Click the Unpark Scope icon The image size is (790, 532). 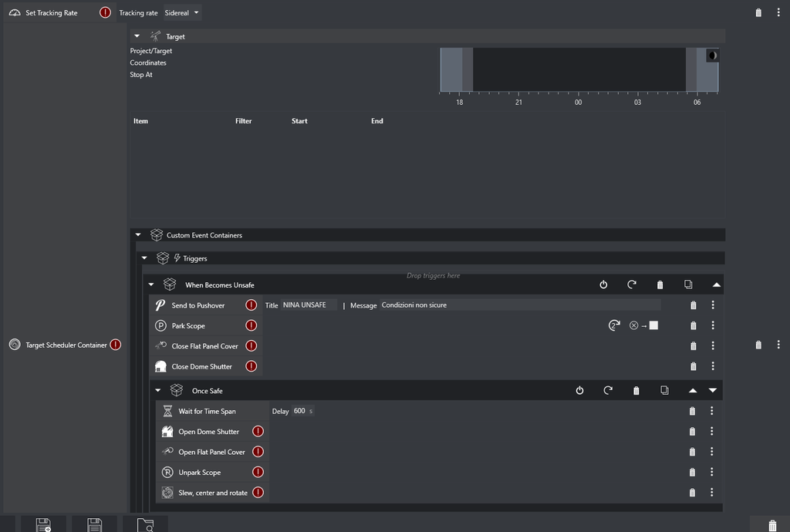click(x=167, y=472)
